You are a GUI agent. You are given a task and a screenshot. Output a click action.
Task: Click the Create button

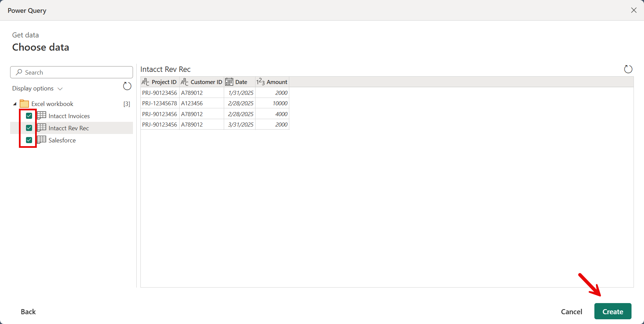pos(612,311)
